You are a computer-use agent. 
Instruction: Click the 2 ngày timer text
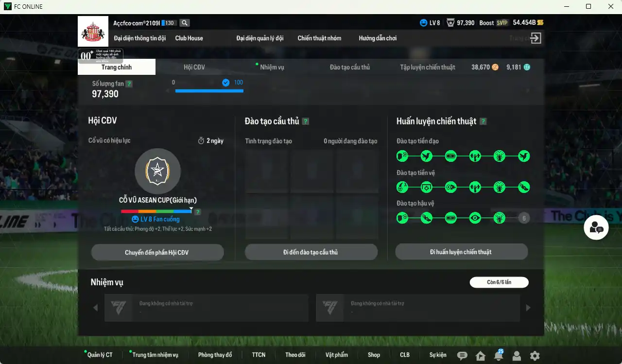pyautogui.click(x=215, y=141)
